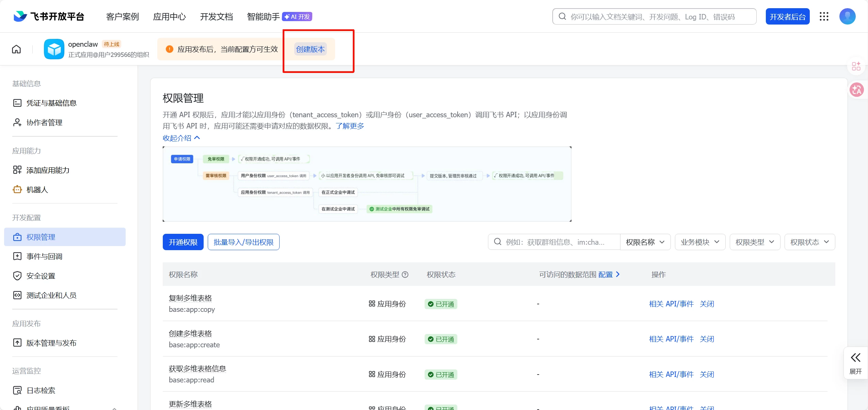Image resolution: width=868 pixels, height=410 pixels.
Task: Click 关闭 for the base:app:copy permission
Action: tap(707, 304)
